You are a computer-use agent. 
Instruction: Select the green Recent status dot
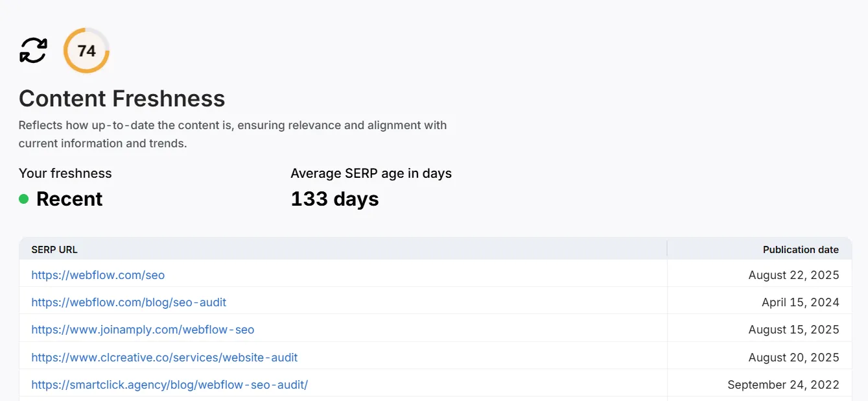24,199
